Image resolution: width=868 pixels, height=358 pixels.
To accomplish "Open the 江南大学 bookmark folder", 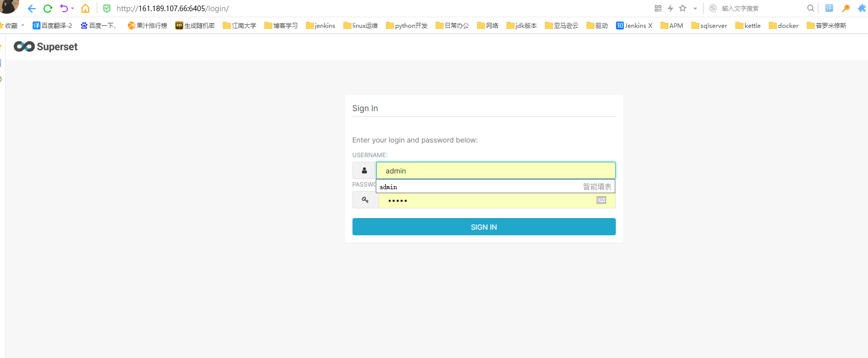I will pos(240,25).
